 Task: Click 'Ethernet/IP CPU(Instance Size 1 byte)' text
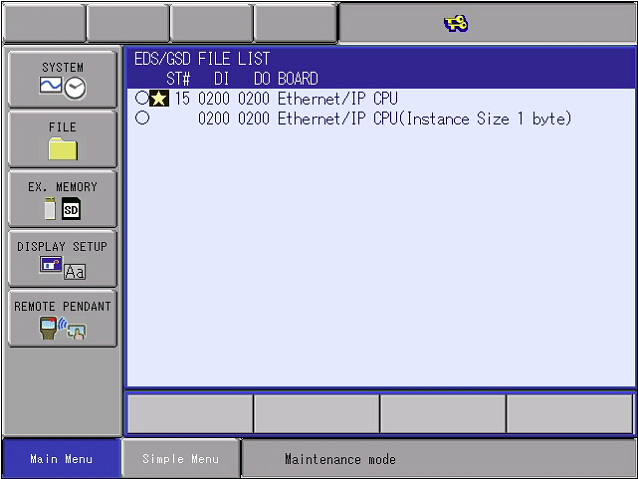[424, 119]
